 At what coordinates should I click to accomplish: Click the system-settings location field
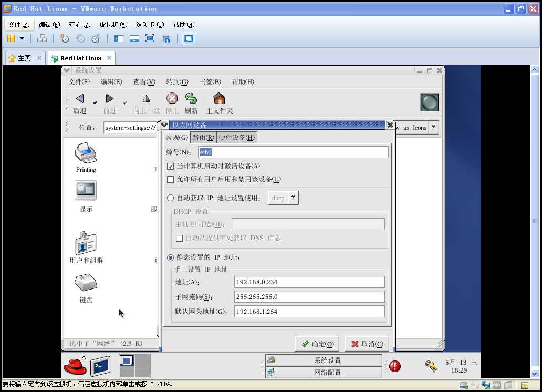click(x=131, y=128)
